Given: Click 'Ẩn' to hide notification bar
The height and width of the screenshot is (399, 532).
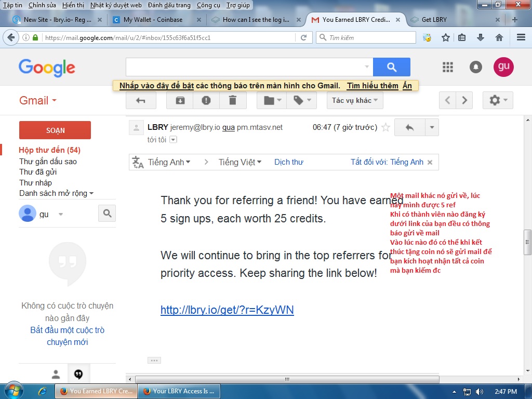Looking at the screenshot, I should point(407,86).
